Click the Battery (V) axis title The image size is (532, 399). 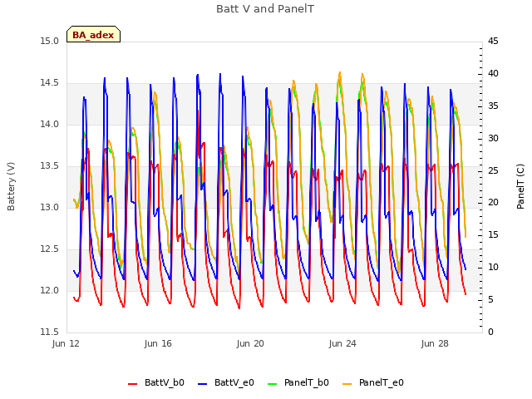[11, 186]
